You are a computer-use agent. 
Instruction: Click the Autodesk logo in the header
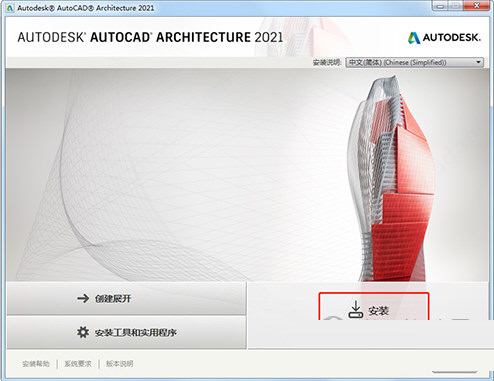coord(444,37)
